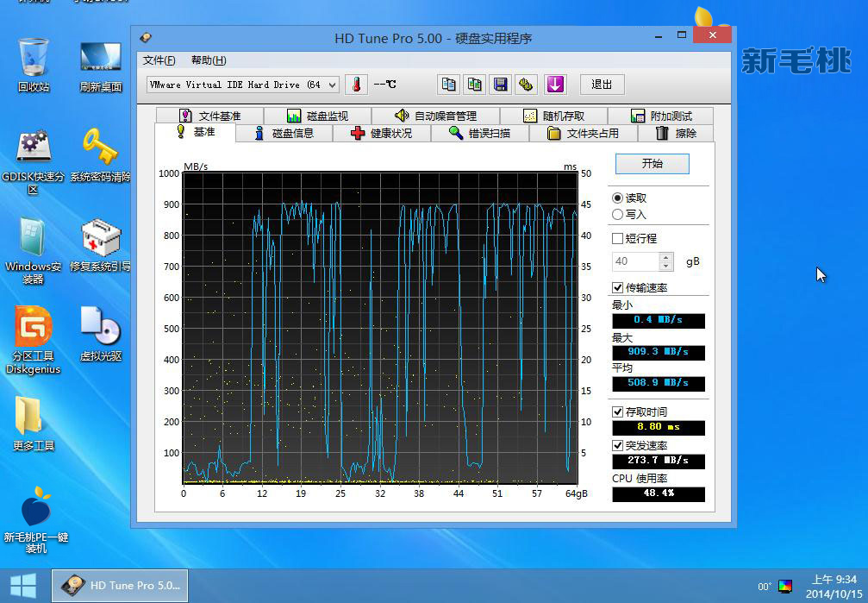Click the taskbar clock 上午 9:34
868x603 pixels.
click(x=834, y=580)
